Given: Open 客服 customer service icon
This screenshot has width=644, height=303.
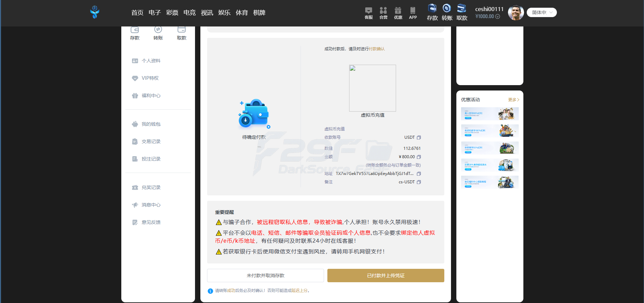Looking at the screenshot, I should point(369,13).
